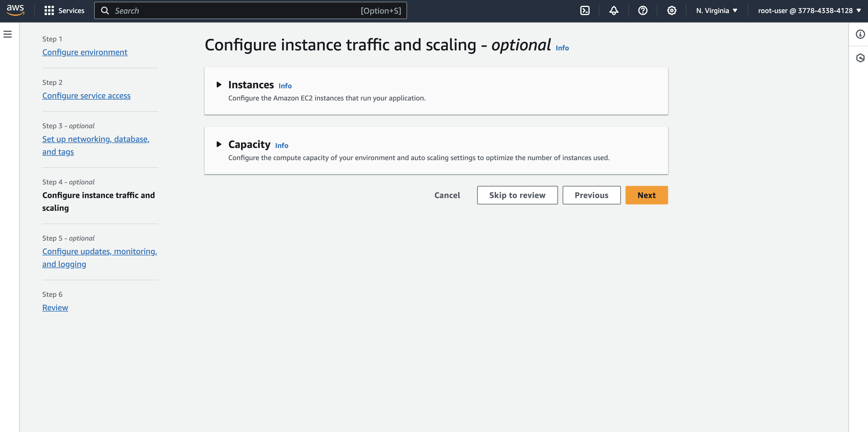Screen dimensions: 868x432
Task: Open the notifications bell
Action: coord(614,10)
